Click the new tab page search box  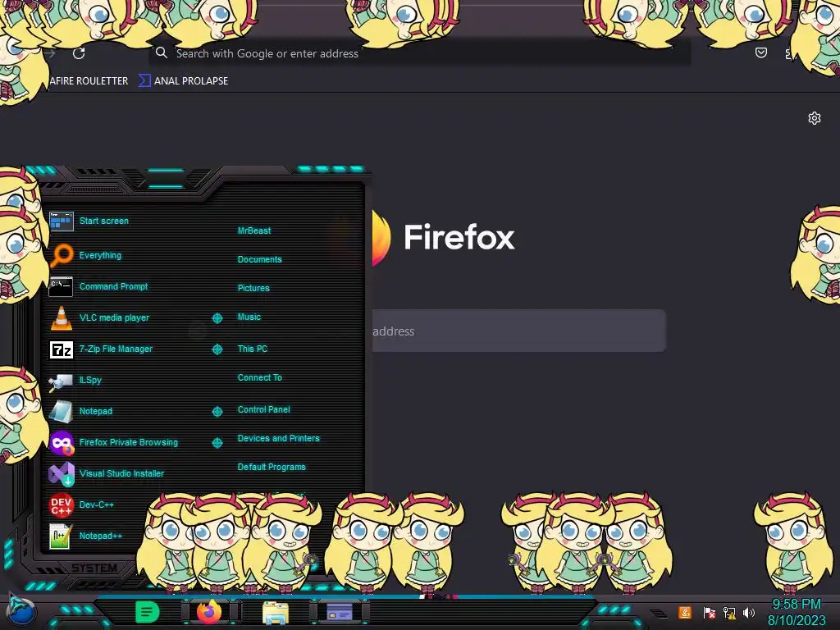pos(518,331)
